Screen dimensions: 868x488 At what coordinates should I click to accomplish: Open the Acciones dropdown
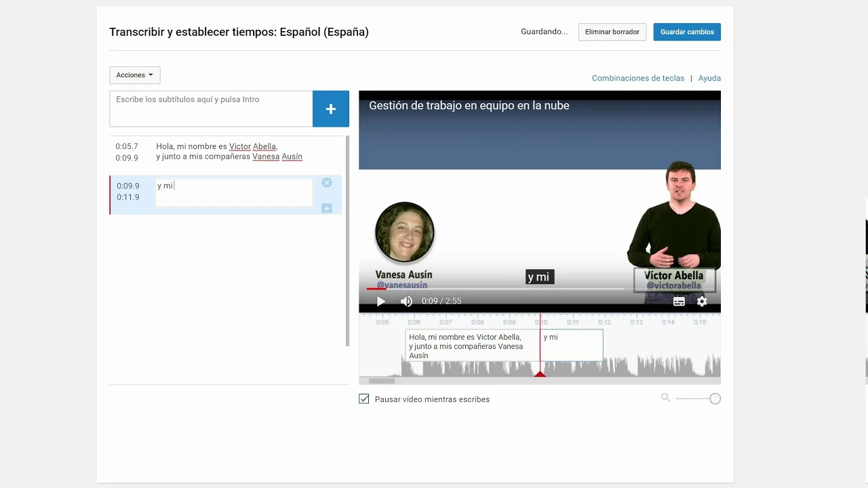134,75
